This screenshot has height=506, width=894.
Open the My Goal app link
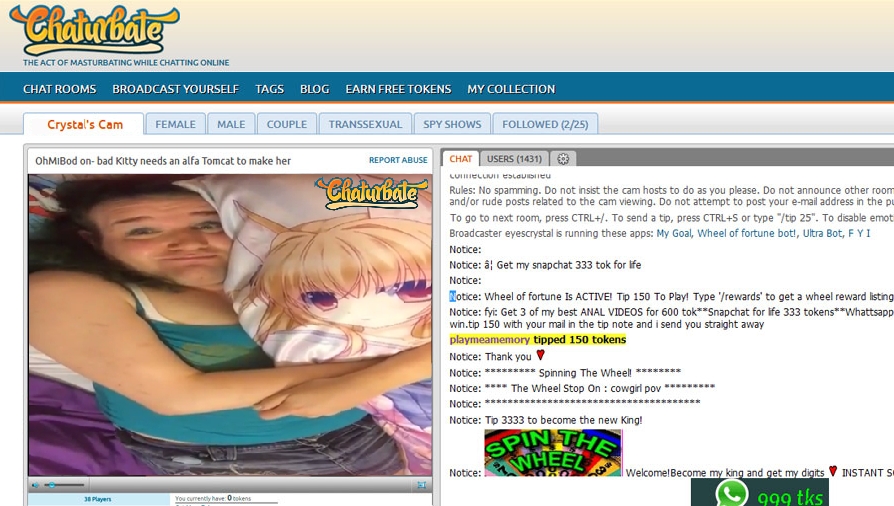[x=674, y=233]
